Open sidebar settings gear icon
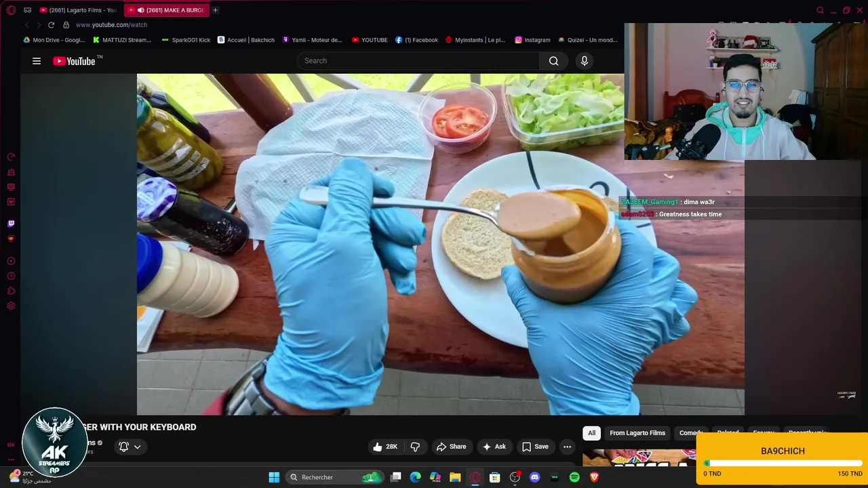 tap(11, 306)
